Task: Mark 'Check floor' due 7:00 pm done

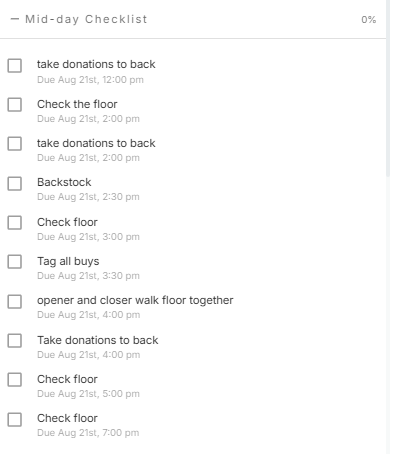Action: (x=15, y=419)
